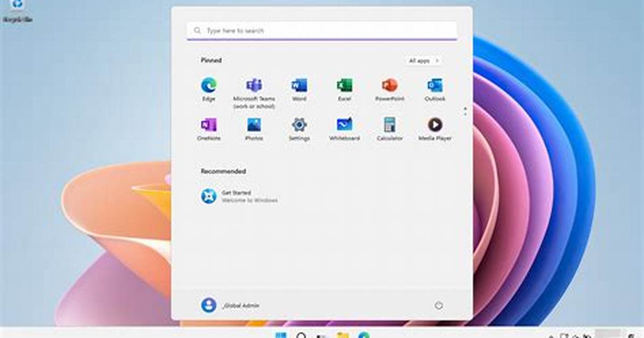
Task: Launch Microsoft Teams (work or school)
Action: point(254,93)
